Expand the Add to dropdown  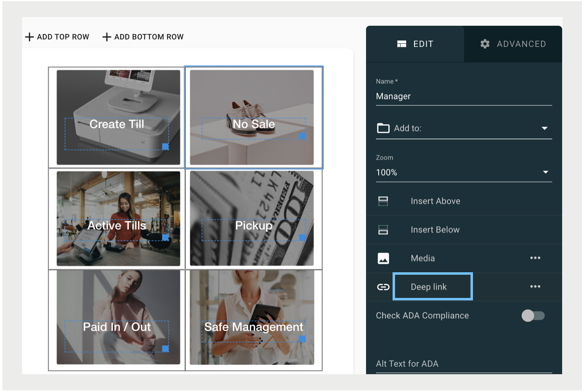click(464, 128)
